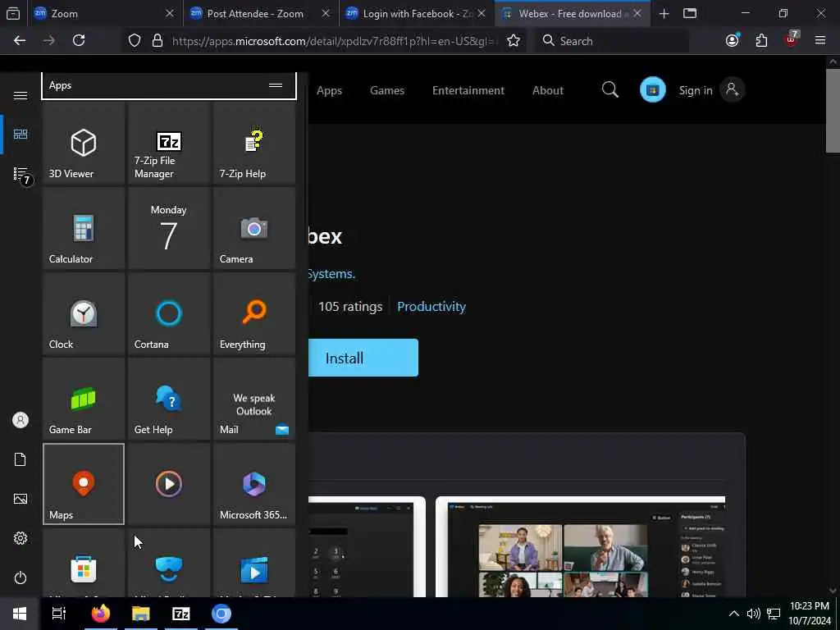840x630 pixels.
Task: Reload the current page
Action: coord(79,40)
